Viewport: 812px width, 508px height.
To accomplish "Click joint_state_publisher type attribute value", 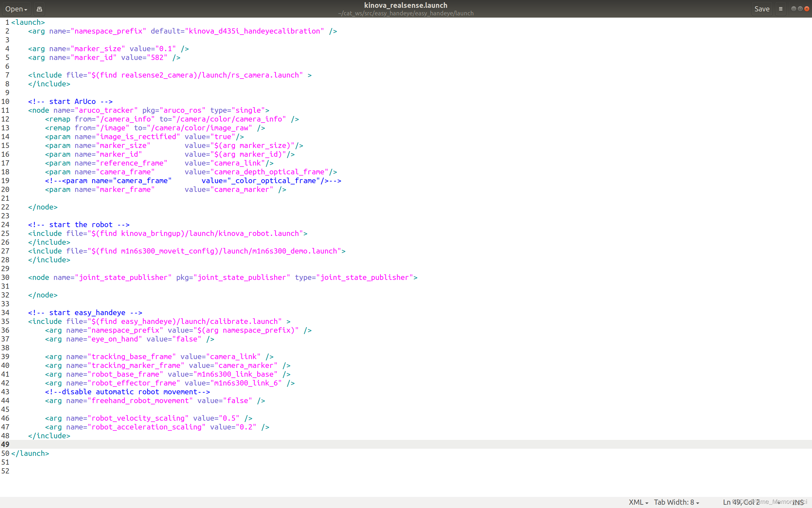I will coord(365,277).
